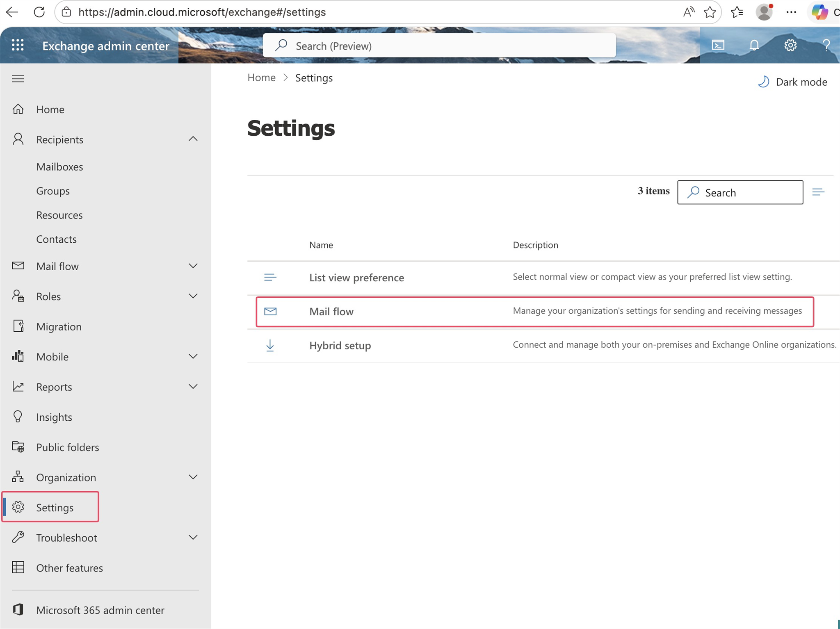The height and width of the screenshot is (629, 840).
Task: Open the Mail flow settings row
Action: (331, 312)
